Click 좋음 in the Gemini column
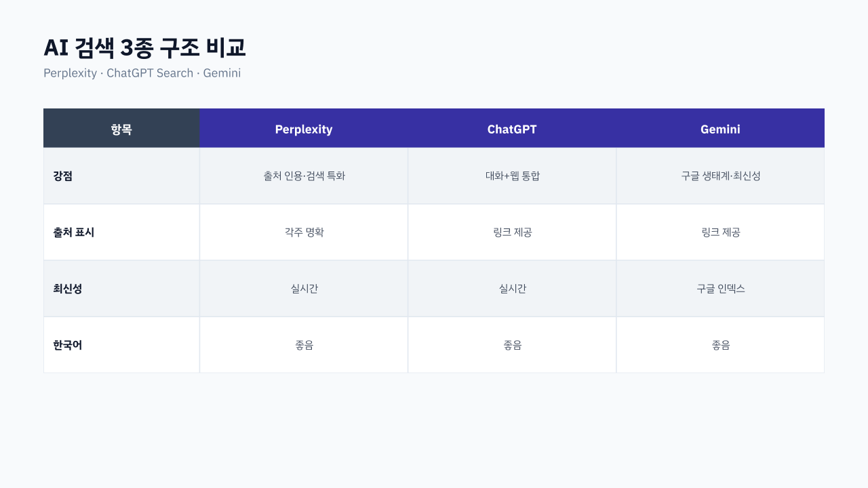Image resolution: width=868 pixels, height=488 pixels. [x=720, y=344]
